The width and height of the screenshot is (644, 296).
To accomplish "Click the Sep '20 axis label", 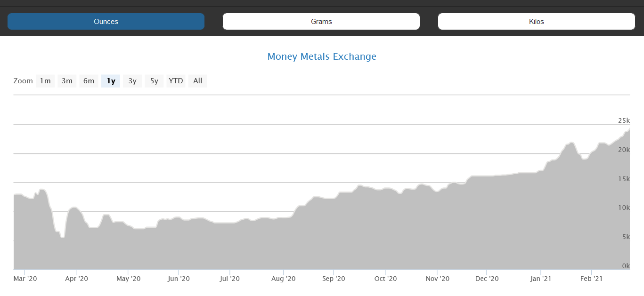I will (x=334, y=279).
